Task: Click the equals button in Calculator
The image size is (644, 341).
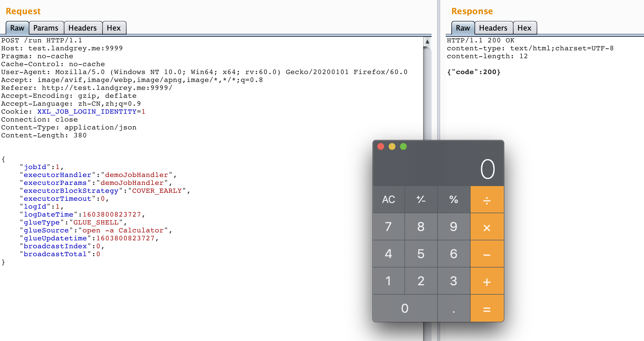Action: tap(487, 308)
